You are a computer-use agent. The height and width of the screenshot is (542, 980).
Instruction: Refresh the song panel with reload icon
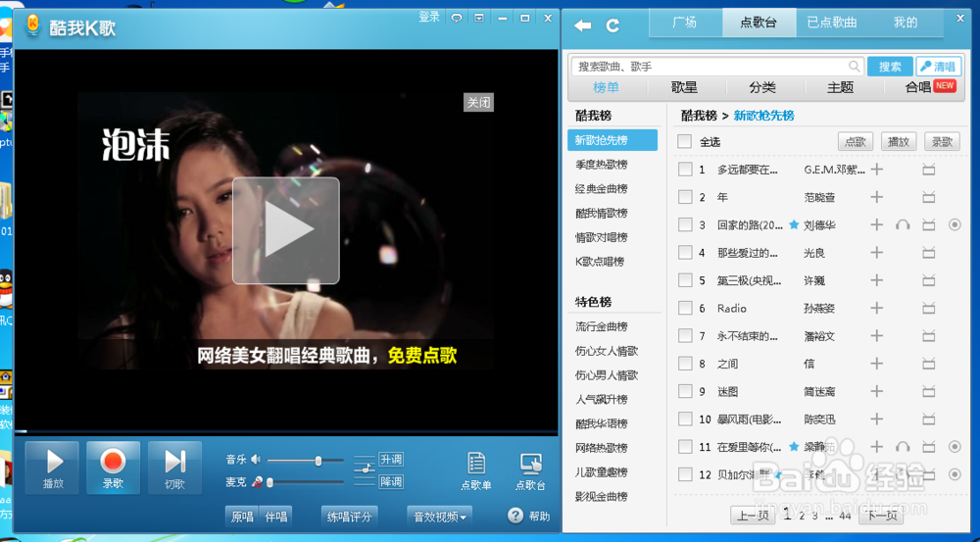612,25
